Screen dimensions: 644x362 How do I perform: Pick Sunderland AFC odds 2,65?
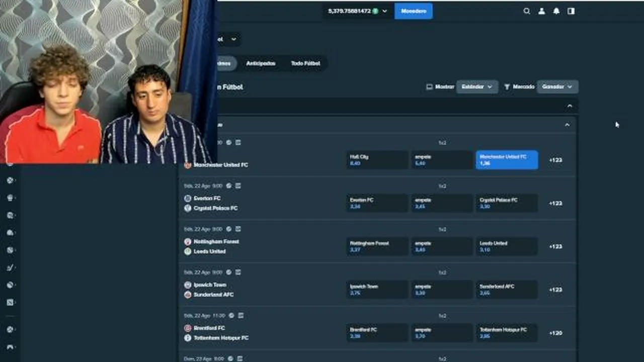[507, 290]
